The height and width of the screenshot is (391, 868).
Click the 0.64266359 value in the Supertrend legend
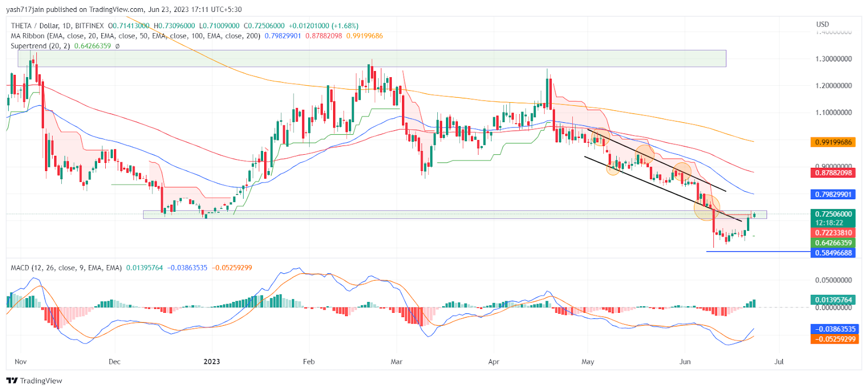(x=93, y=46)
